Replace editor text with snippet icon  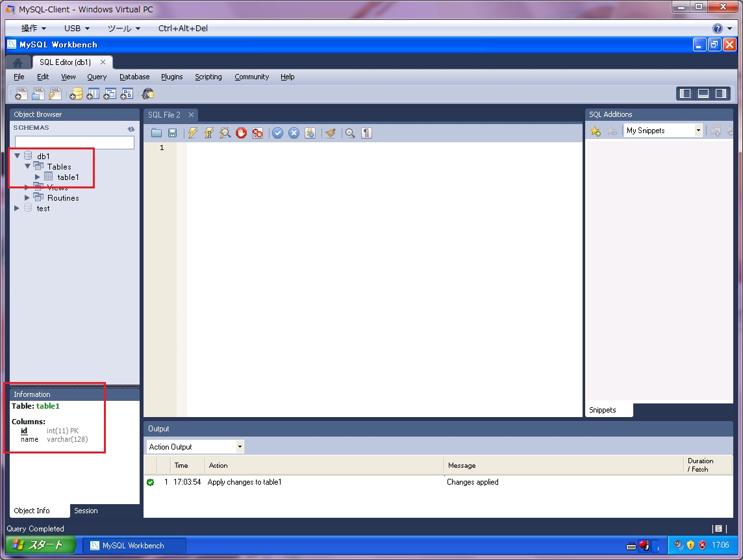click(x=716, y=131)
